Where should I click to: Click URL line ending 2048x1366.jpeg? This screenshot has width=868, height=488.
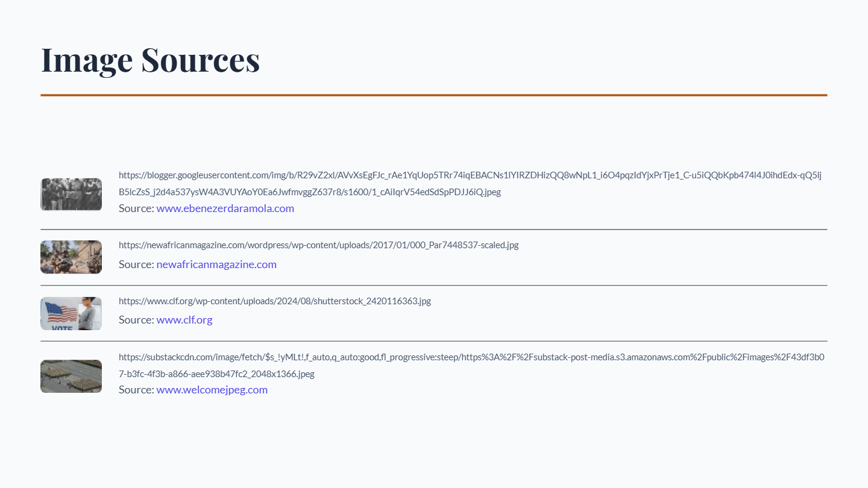coord(216,374)
